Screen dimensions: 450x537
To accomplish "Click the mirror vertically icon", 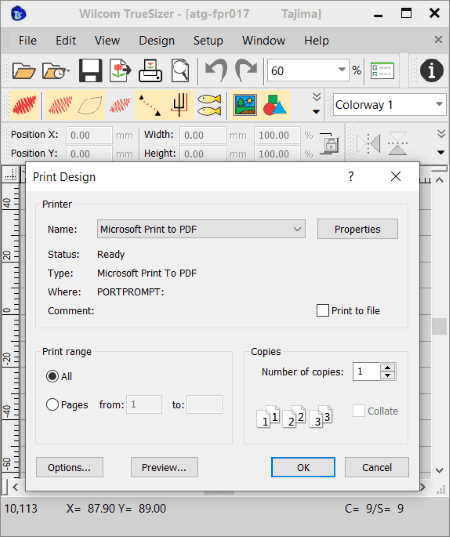I will (x=398, y=143).
